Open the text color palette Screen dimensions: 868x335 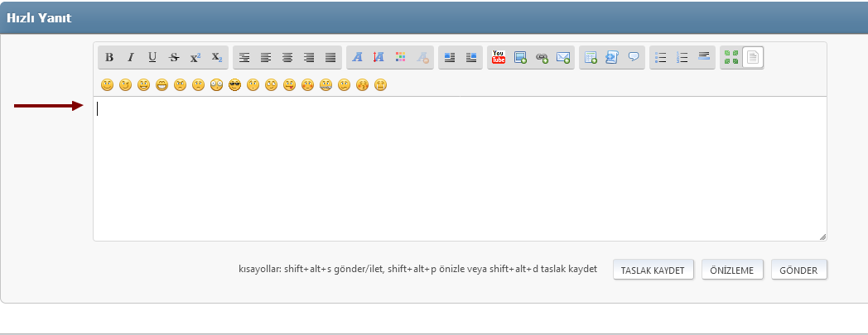(401, 57)
